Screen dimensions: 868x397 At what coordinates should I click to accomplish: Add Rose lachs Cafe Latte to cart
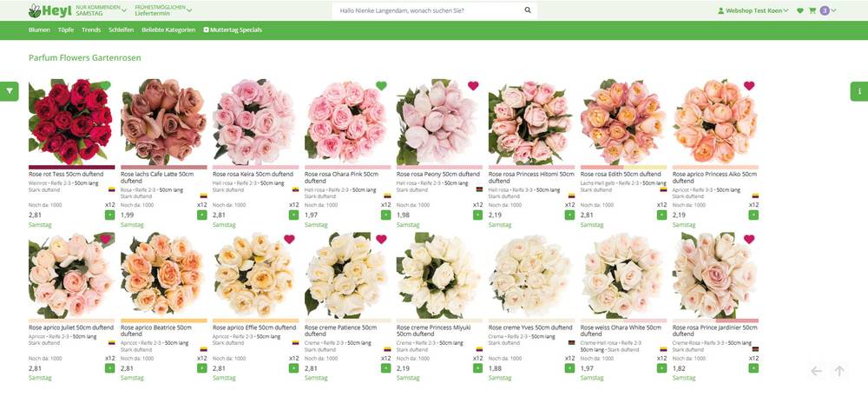201,215
